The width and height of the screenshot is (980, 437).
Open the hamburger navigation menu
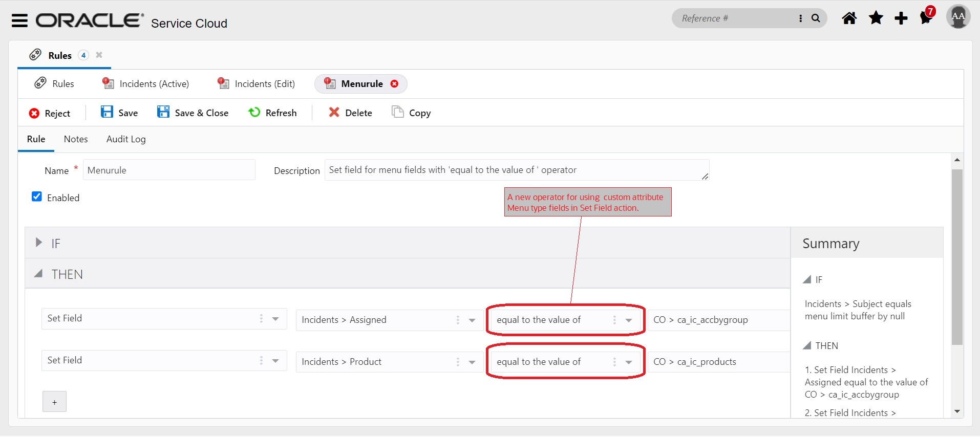coord(19,20)
